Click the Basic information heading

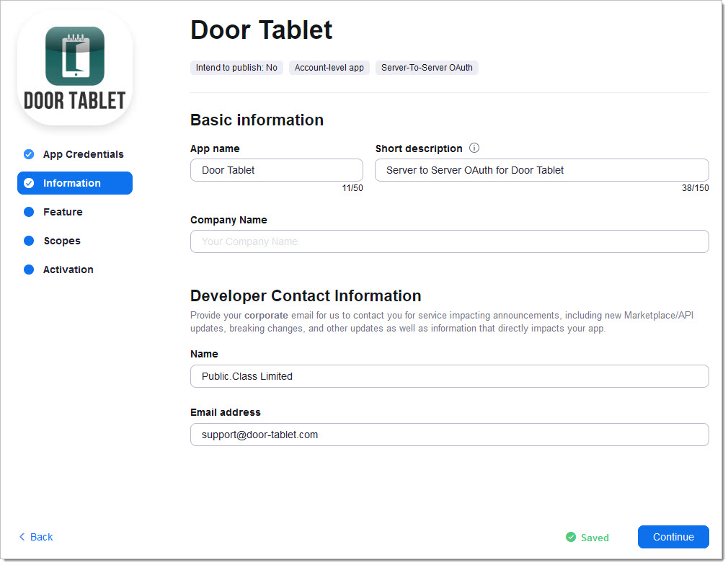tap(257, 120)
